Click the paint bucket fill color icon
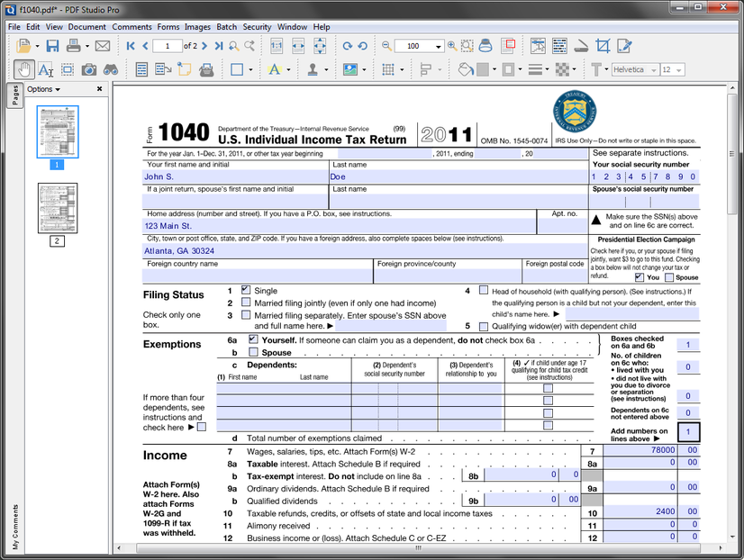Viewport: 744px width, 560px height. (x=466, y=69)
